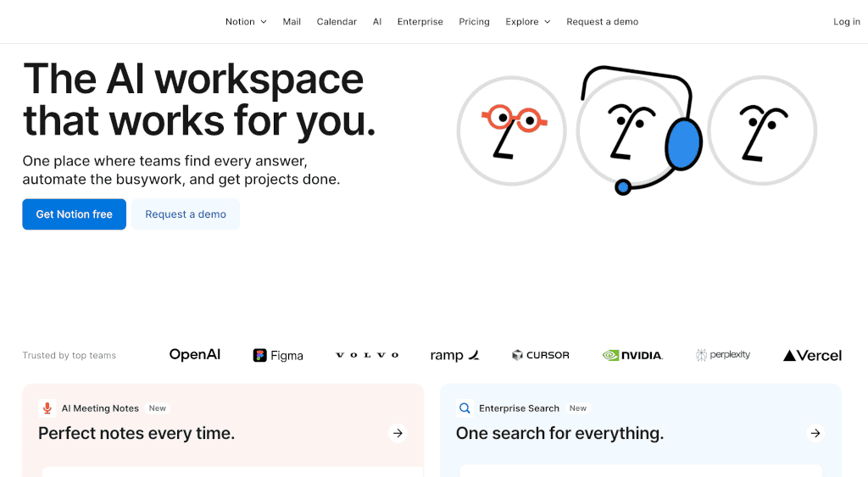
Task: Click the ramp logo
Action: tap(454, 355)
